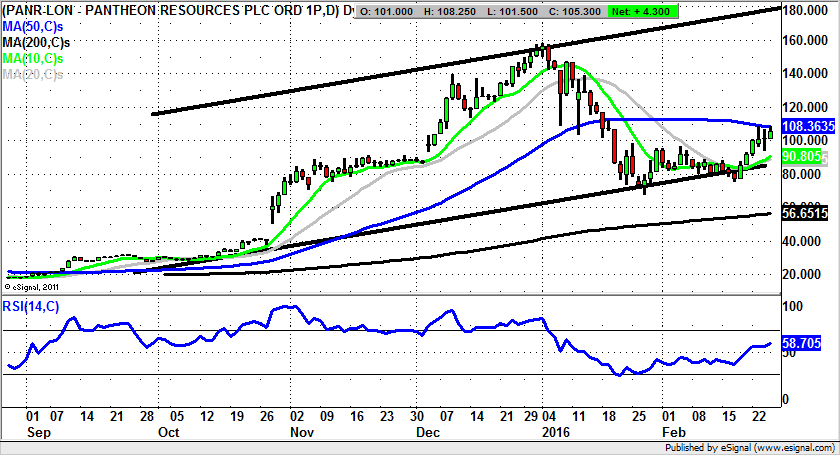Select the MA(200,C)s indicator label
The width and height of the screenshot is (840, 455).
point(34,43)
